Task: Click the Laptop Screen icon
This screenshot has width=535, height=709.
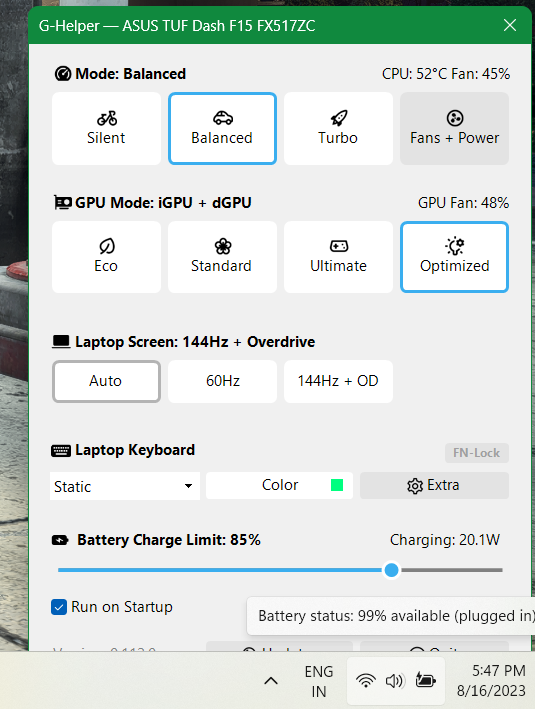Action: [x=62, y=342]
